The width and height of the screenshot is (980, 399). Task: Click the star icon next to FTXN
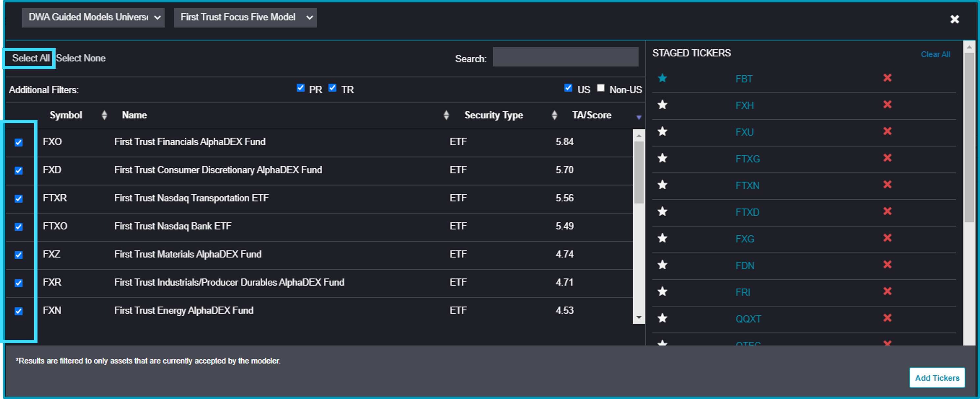tap(662, 184)
